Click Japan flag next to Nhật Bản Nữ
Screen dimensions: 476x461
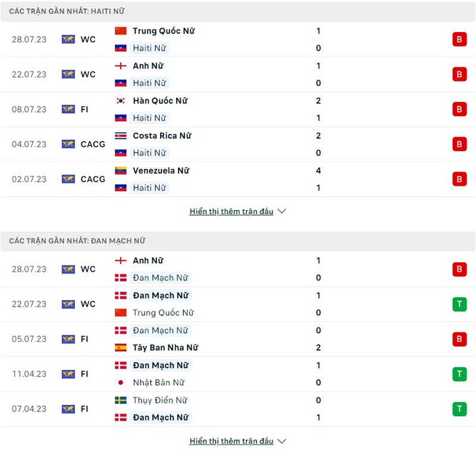121,382
